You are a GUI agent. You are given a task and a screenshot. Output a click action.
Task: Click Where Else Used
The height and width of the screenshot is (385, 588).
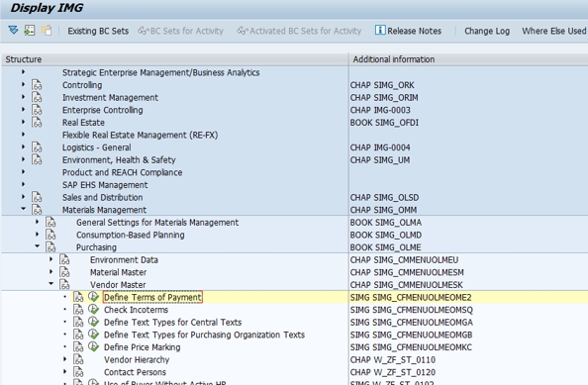[x=553, y=31]
